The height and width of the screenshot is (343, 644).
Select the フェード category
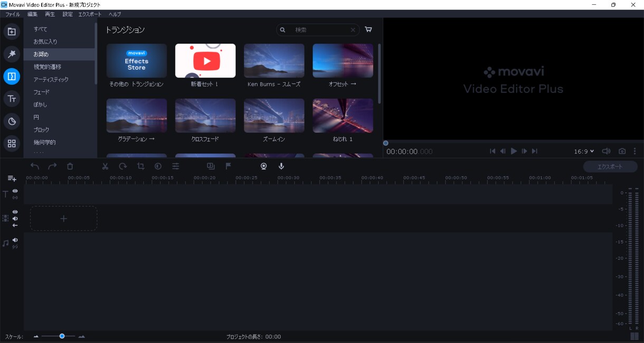(59, 92)
